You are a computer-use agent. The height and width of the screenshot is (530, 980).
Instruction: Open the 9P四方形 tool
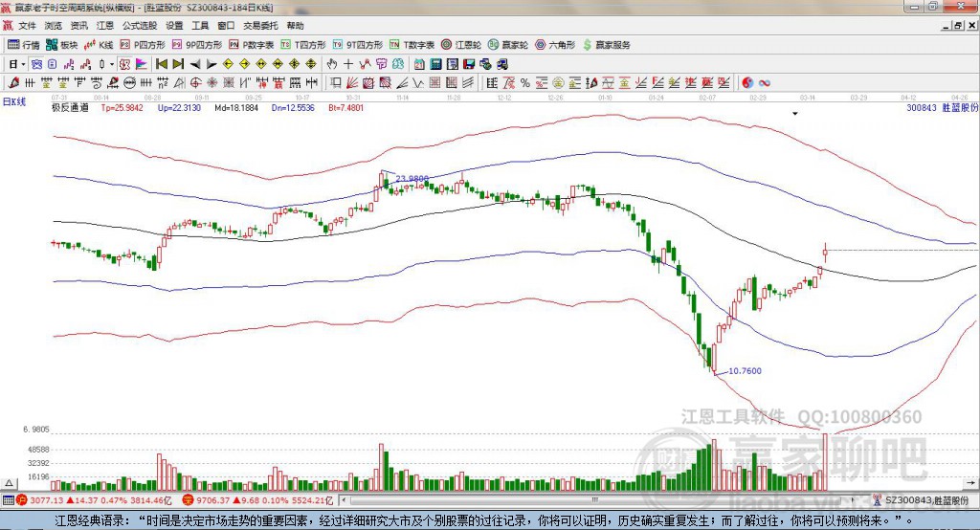197,45
